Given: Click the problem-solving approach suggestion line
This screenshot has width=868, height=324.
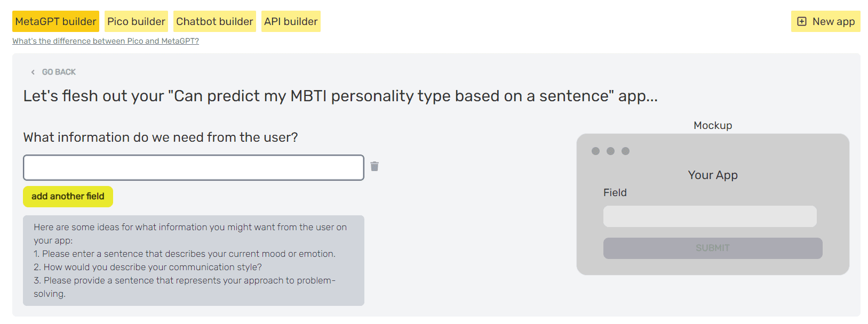Looking at the screenshot, I should coord(185,287).
